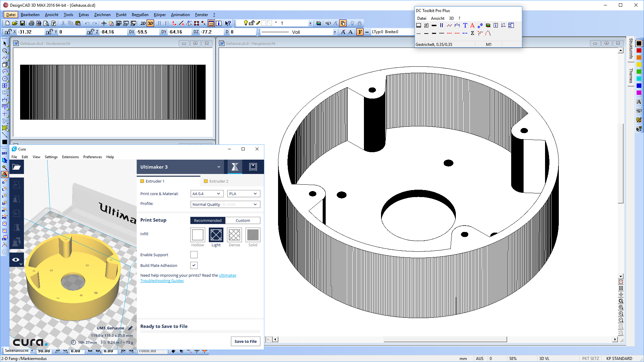The height and width of the screenshot is (362, 644).
Task: Click the Save file icon in toolbar
Action: pyautogui.click(x=22, y=23)
